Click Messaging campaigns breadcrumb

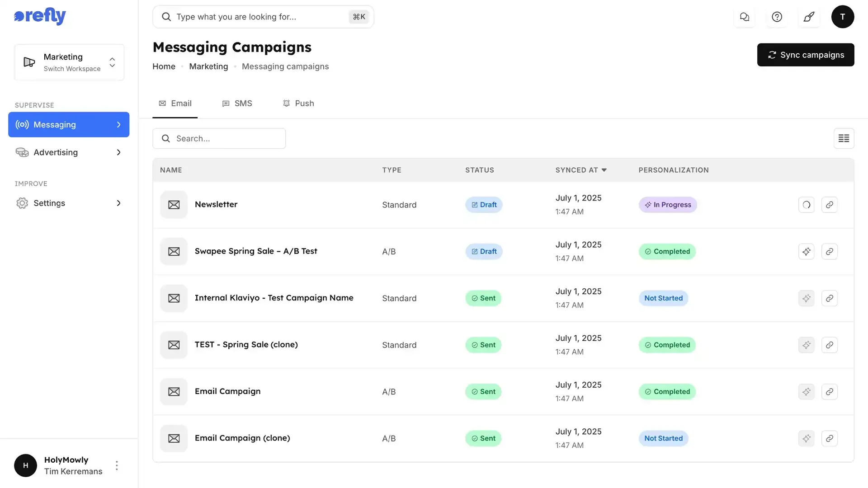(x=285, y=66)
